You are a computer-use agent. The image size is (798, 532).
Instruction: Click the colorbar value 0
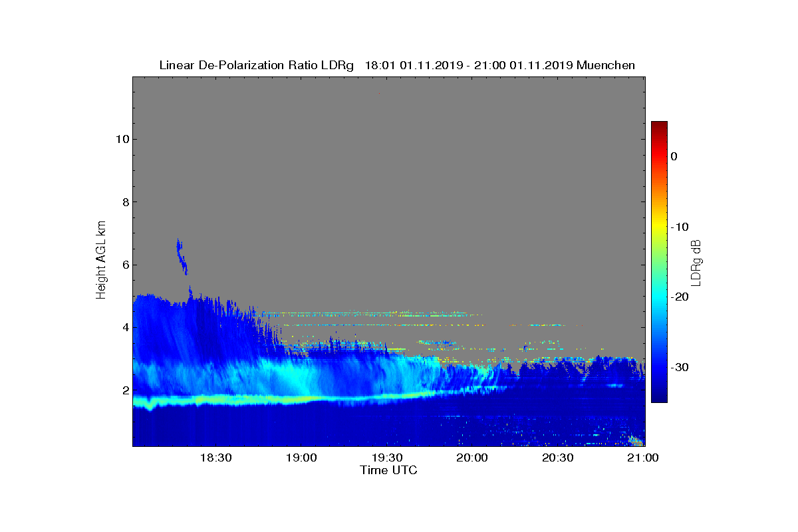point(674,156)
